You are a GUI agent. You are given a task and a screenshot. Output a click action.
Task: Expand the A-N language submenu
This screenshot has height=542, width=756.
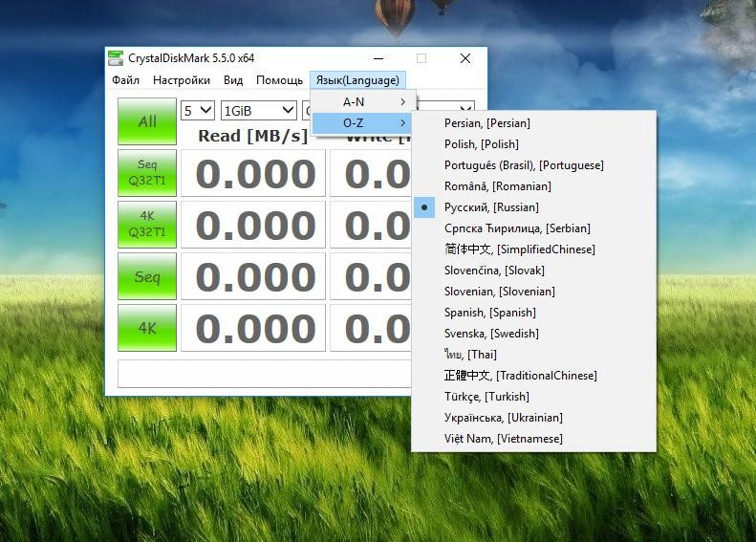pyautogui.click(x=363, y=101)
